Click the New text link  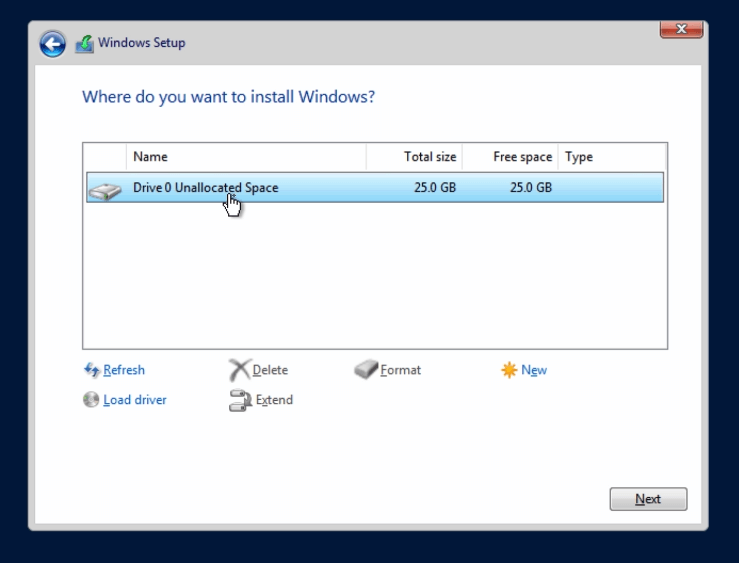(534, 370)
